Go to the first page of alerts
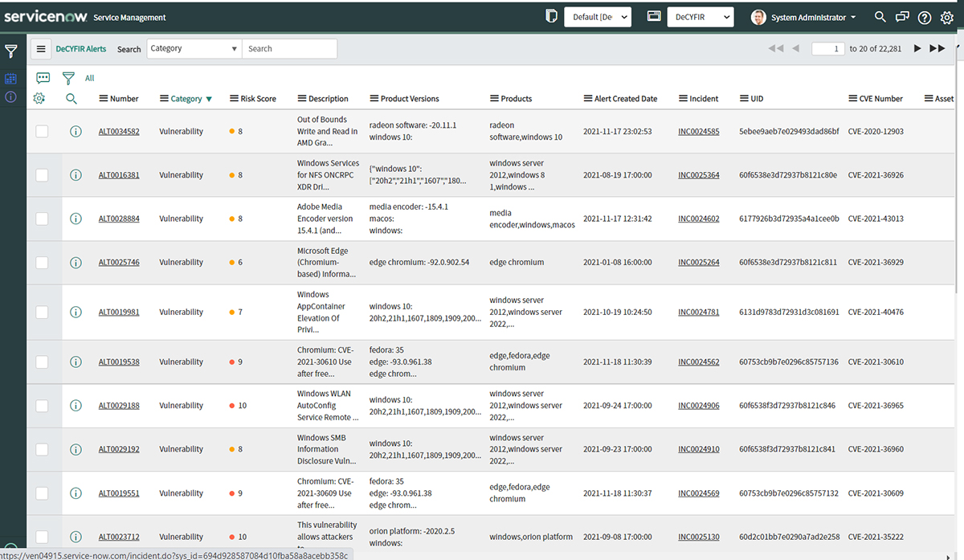The image size is (964, 560). [775, 49]
